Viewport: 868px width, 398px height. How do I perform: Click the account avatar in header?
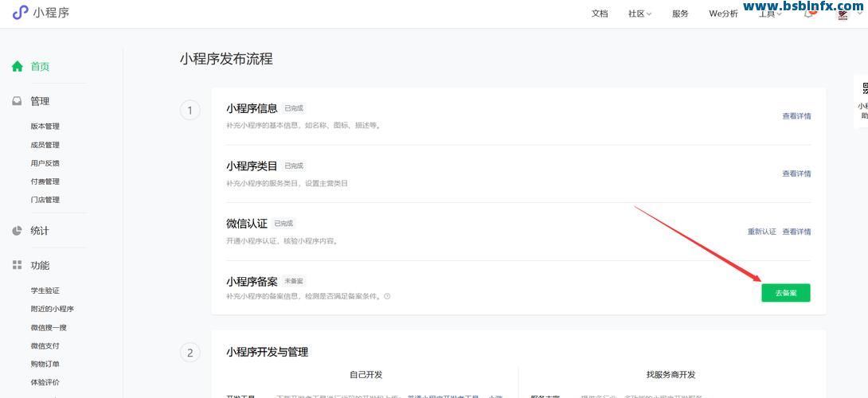tap(843, 14)
